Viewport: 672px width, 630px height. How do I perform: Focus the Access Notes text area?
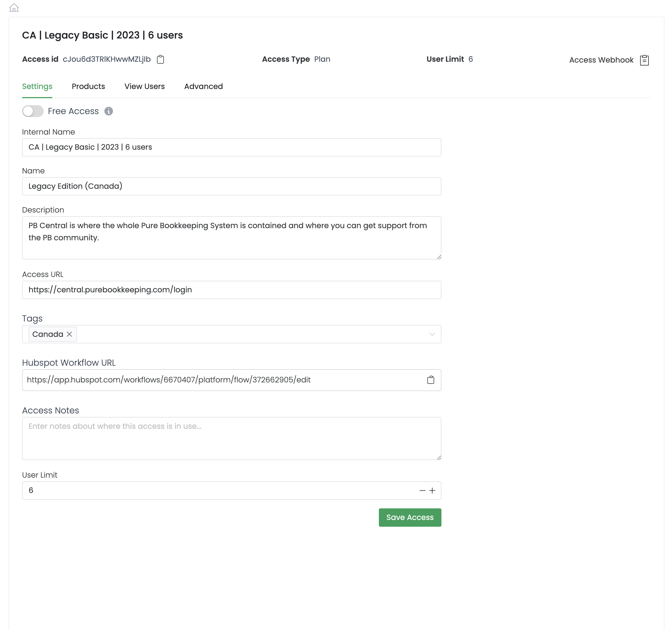pyautogui.click(x=232, y=438)
